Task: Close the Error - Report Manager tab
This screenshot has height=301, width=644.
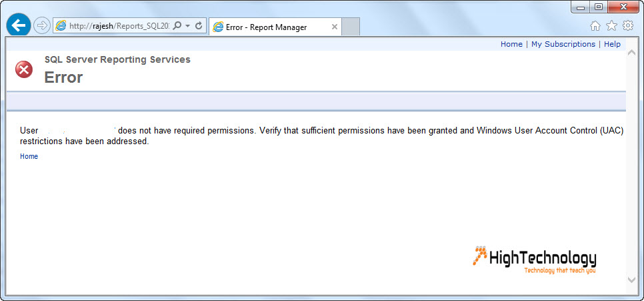Action: (334, 27)
